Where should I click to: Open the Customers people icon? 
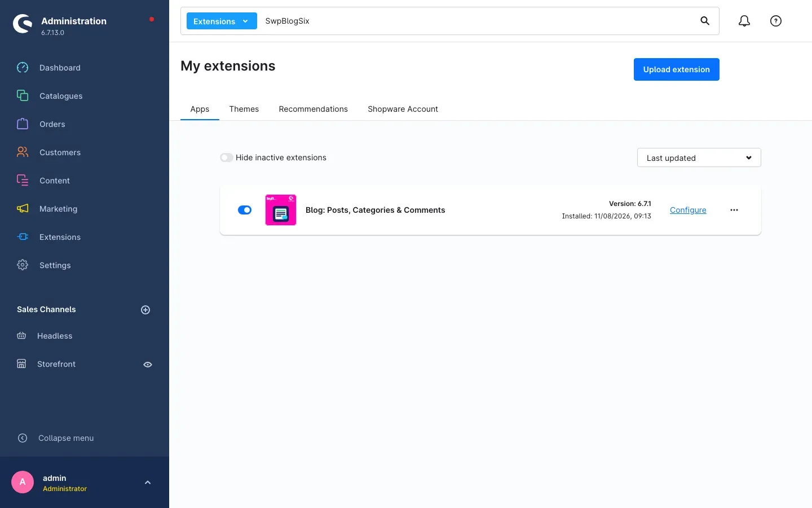[23, 152]
